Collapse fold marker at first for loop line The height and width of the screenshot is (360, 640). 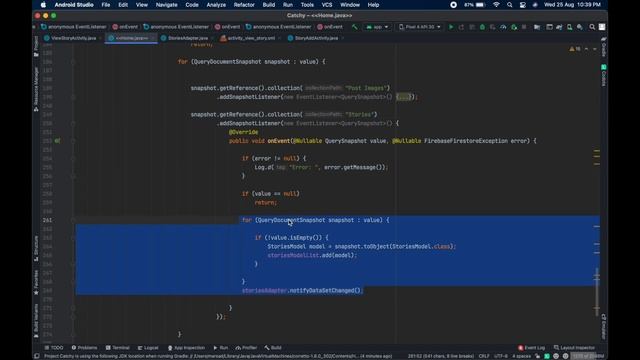(73, 62)
